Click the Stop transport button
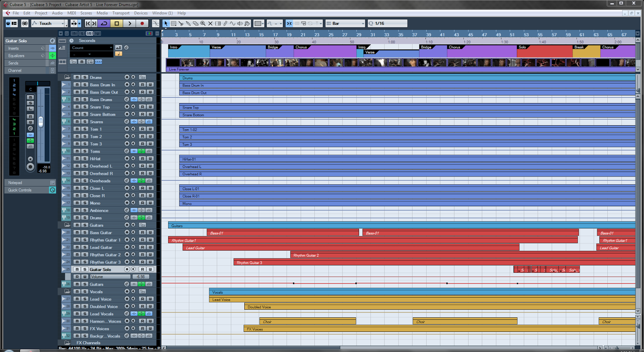This screenshot has width=644, height=352. click(117, 23)
